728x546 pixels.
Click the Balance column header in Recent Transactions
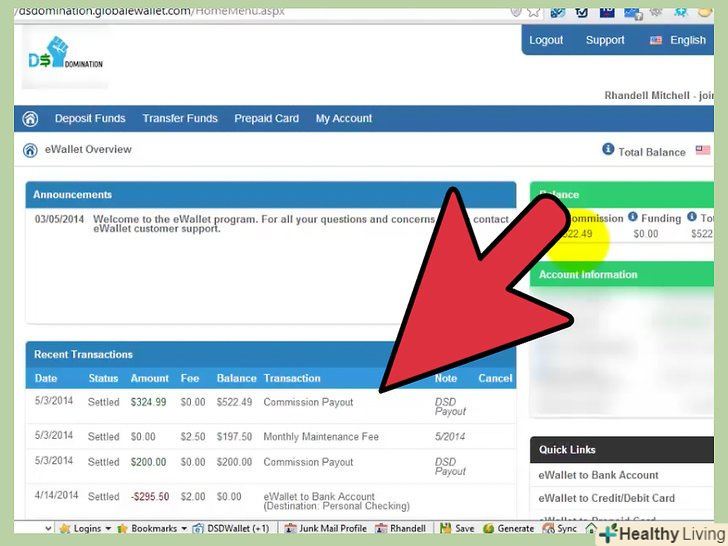[236, 378]
